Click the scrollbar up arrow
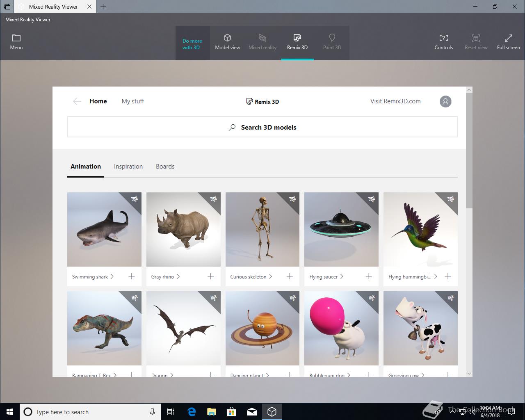This screenshot has height=420, width=525. coord(469,90)
